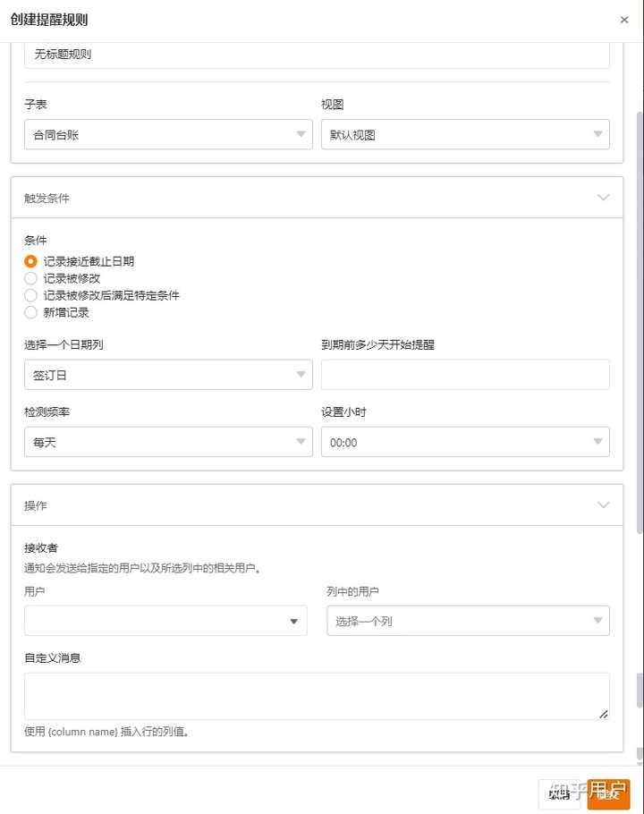
Task: Click the 触发条件 section header text
Action: click(x=47, y=199)
